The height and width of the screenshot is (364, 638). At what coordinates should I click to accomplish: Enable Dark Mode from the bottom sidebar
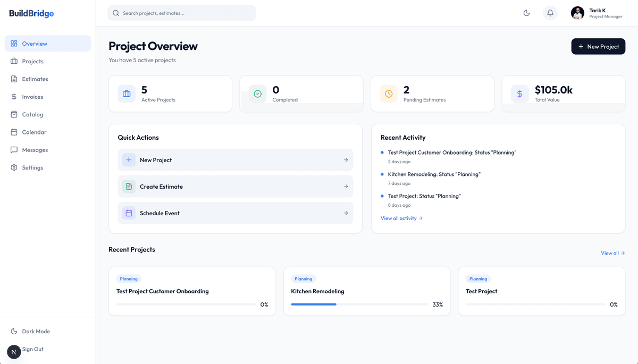[x=30, y=331]
